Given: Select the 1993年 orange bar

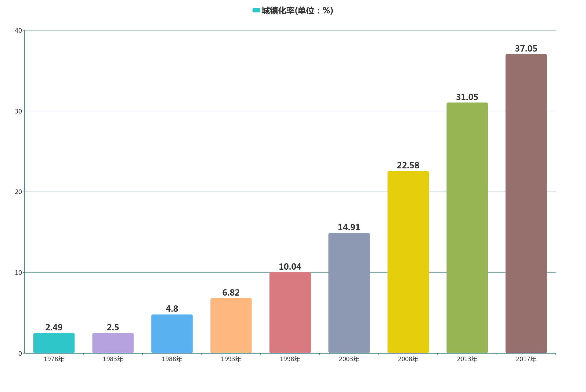Looking at the screenshot, I should pos(231,325).
